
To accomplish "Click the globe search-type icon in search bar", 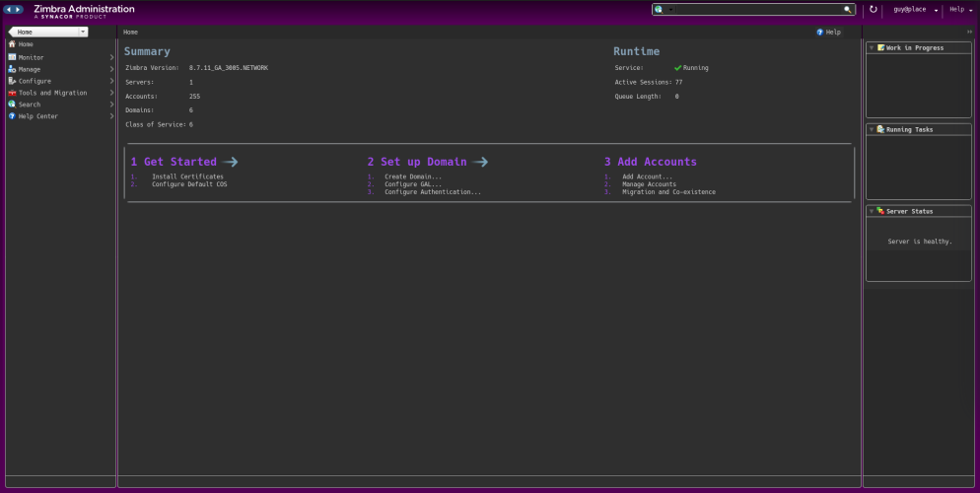I will point(659,10).
